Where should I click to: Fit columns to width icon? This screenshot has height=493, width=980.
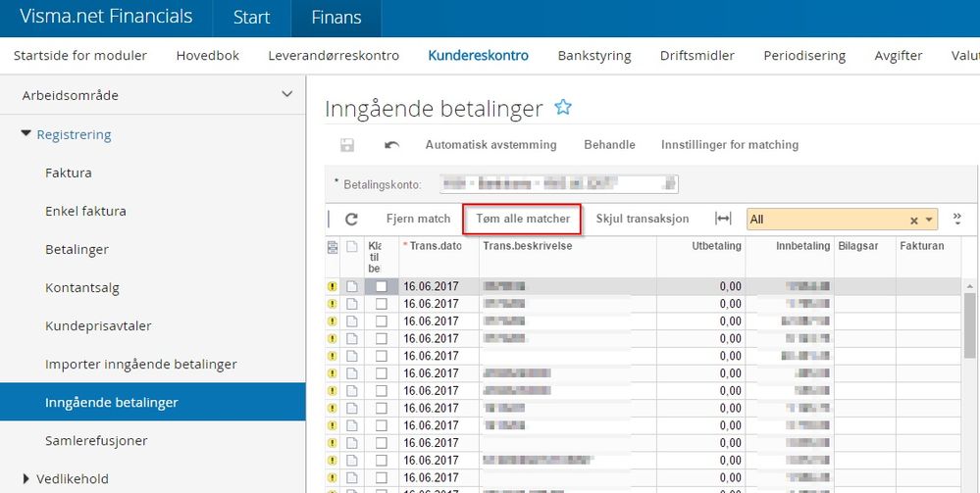pyautogui.click(x=723, y=219)
